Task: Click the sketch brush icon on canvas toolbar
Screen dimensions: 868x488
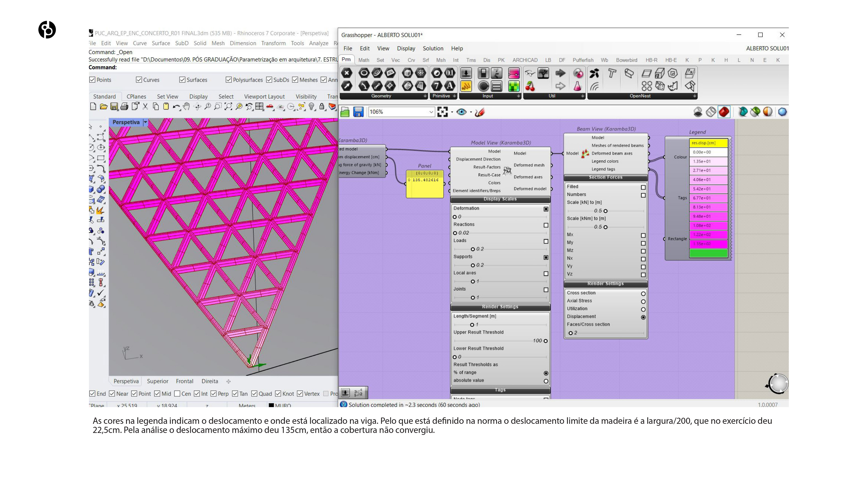Action: tap(479, 112)
